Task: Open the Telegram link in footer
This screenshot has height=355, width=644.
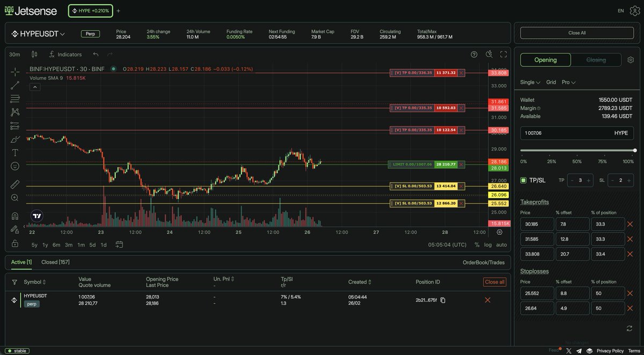Action: 579,350
